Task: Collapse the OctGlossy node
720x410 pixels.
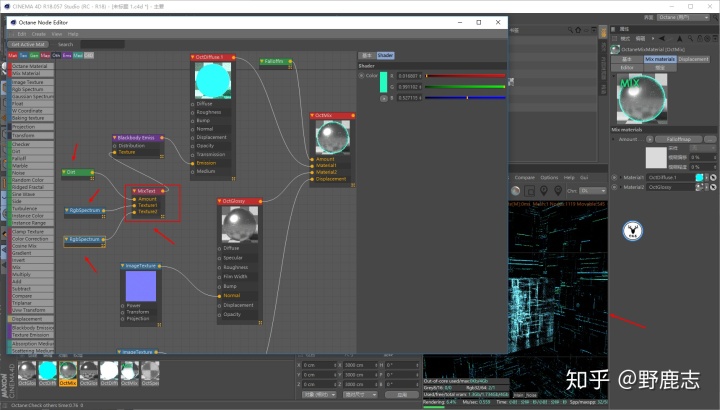Action: (x=219, y=201)
